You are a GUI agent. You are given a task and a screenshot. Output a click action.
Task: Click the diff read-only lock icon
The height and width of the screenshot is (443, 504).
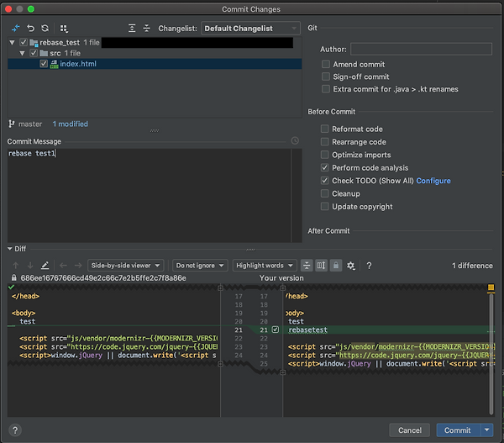(335, 266)
